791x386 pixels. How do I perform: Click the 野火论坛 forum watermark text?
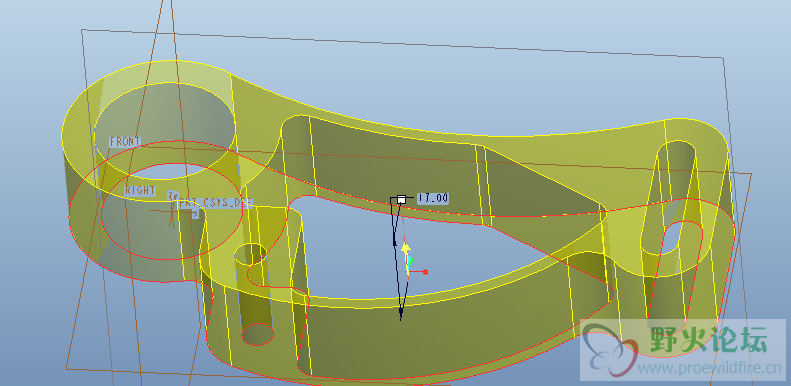point(709,340)
